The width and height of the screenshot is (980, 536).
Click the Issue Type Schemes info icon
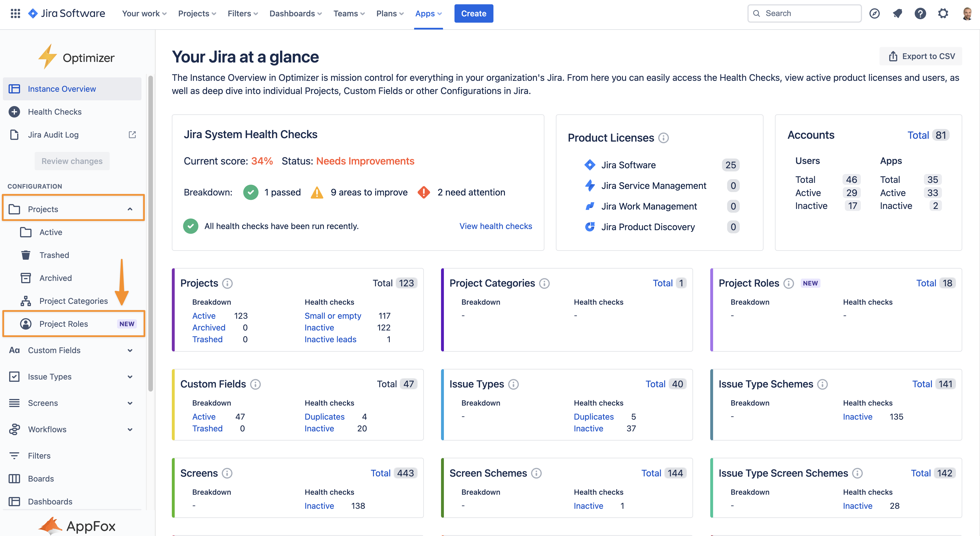[x=822, y=384]
